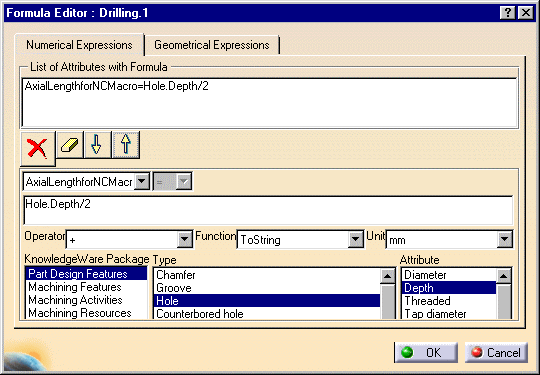Confirm with the OK button

pyautogui.click(x=426, y=353)
